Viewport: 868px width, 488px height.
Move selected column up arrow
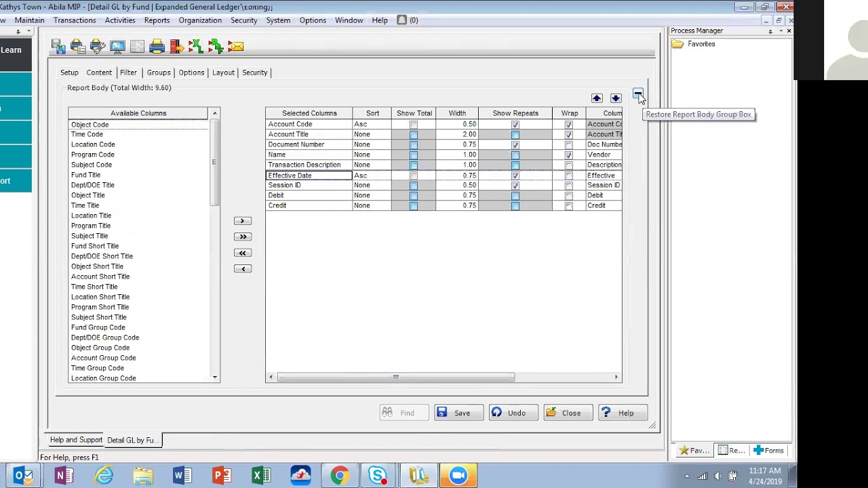597,98
